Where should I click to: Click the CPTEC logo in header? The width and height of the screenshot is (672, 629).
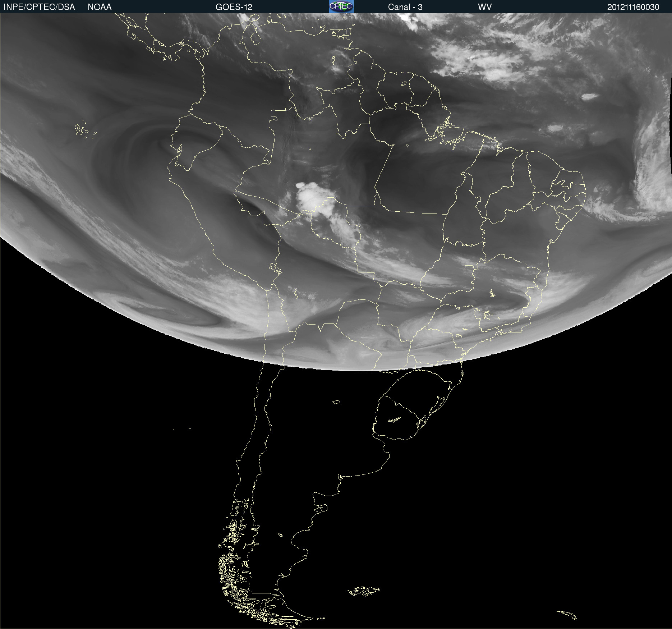pos(341,6)
